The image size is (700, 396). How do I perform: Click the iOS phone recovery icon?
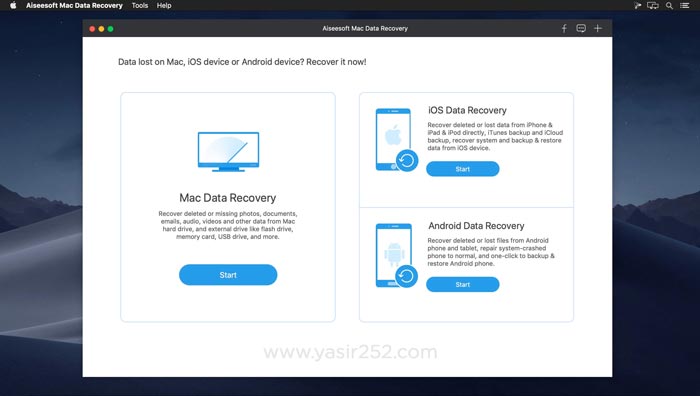(396, 140)
